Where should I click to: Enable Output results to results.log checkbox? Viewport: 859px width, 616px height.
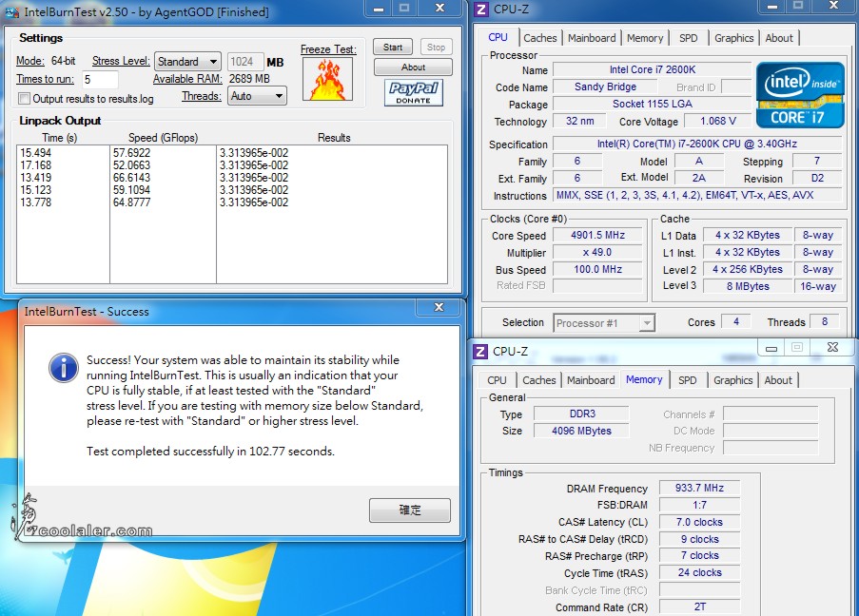[x=24, y=99]
